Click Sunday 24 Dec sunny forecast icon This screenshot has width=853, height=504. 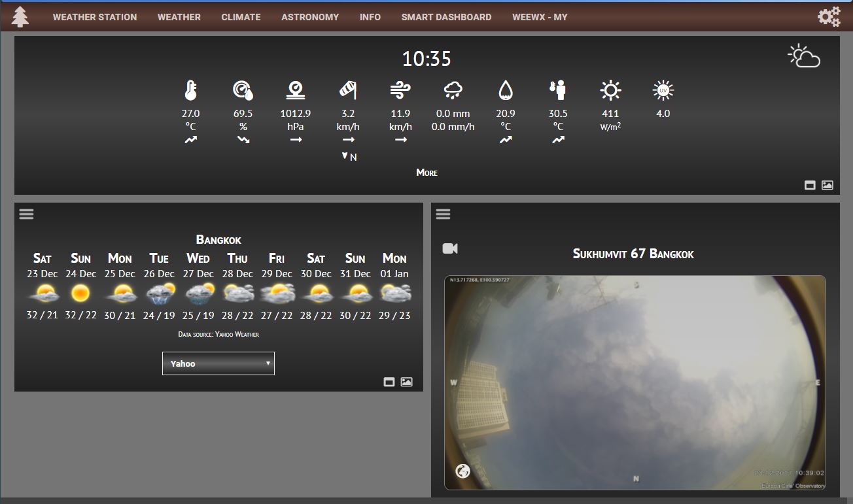click(x=80, y=294)
